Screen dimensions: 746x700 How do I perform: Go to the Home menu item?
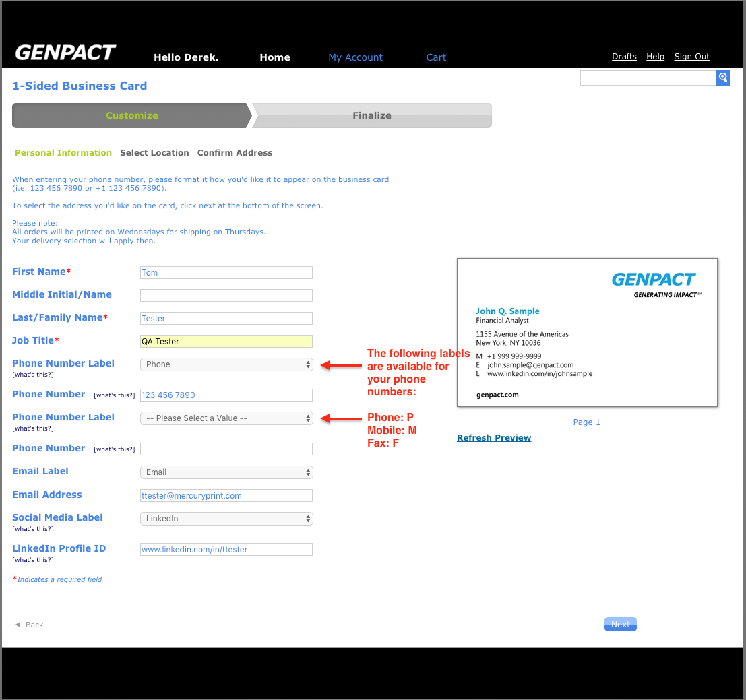275,57
